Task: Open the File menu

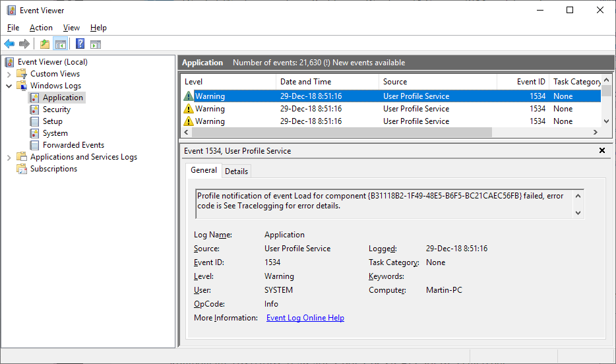Action: tap(13, 28)
